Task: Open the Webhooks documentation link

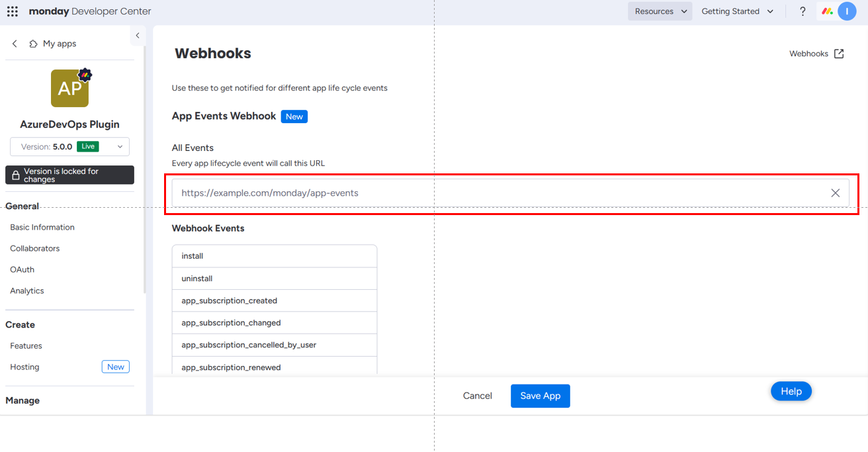Action: 808,54
